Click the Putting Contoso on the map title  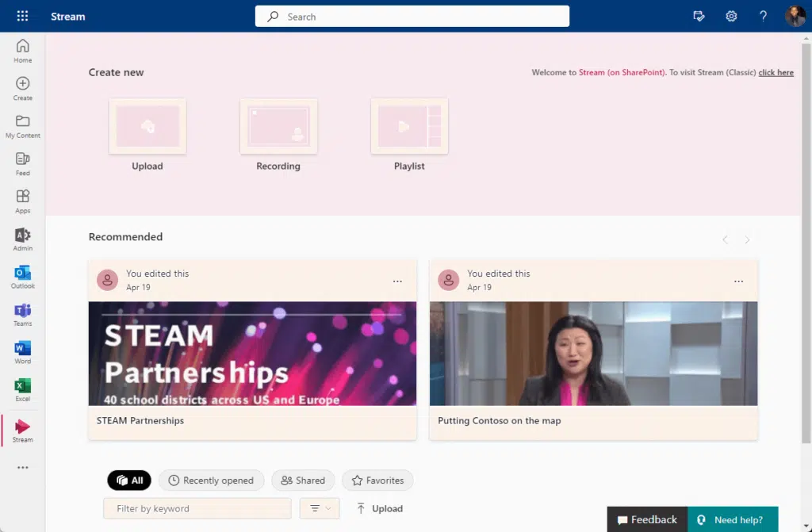tap(500, 421)
